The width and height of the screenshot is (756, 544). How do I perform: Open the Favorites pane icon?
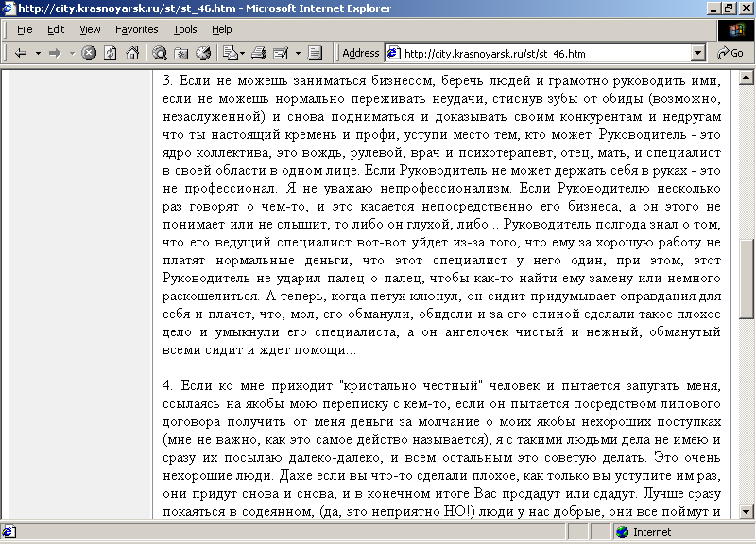(181, 53)
